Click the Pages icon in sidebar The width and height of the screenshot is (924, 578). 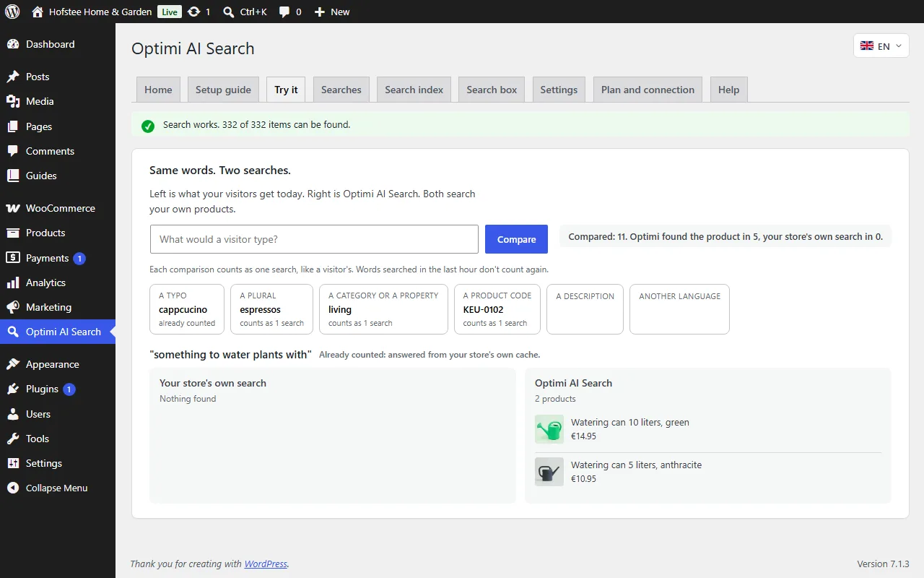click(13, 126)
